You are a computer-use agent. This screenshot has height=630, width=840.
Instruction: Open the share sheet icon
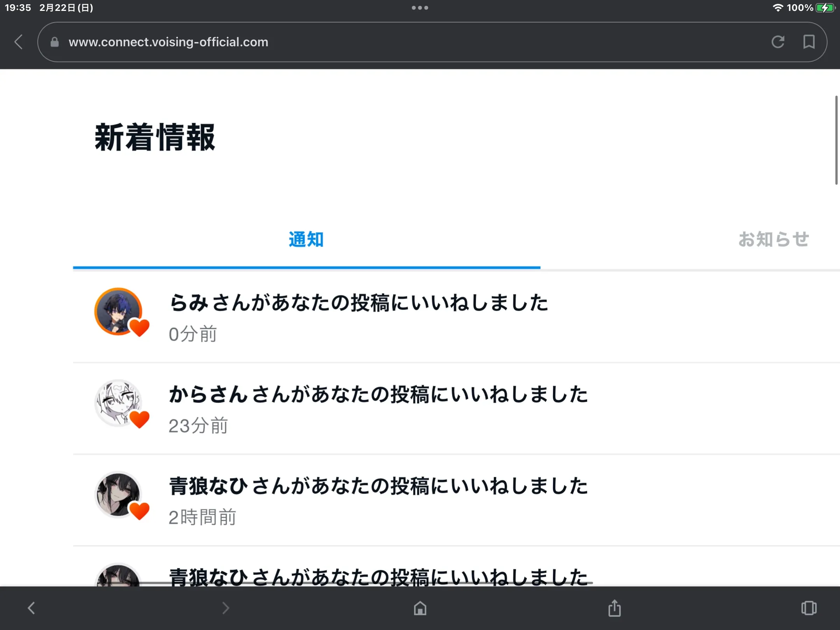pyautogui.click(x=614, y=608)
